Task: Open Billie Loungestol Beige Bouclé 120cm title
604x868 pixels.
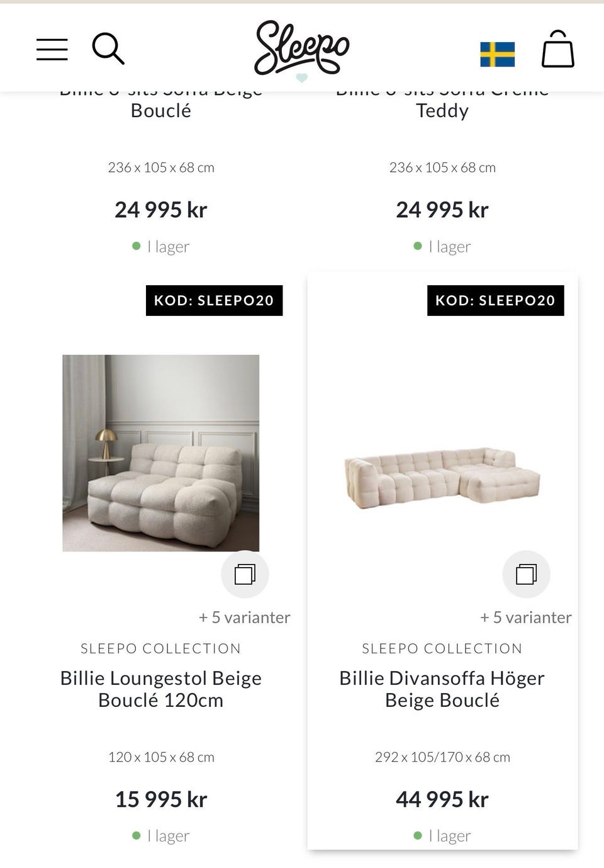Action: (x=160, y=689)
